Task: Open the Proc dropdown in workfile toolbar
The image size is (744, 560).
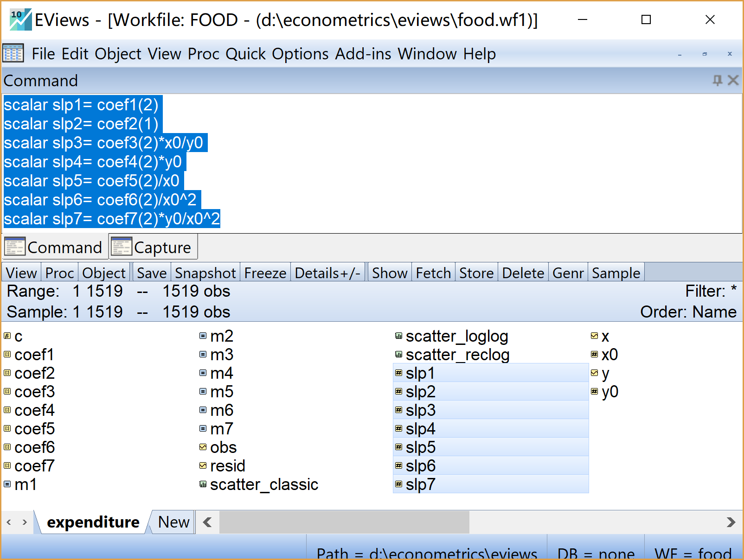Action: point(59,273)
